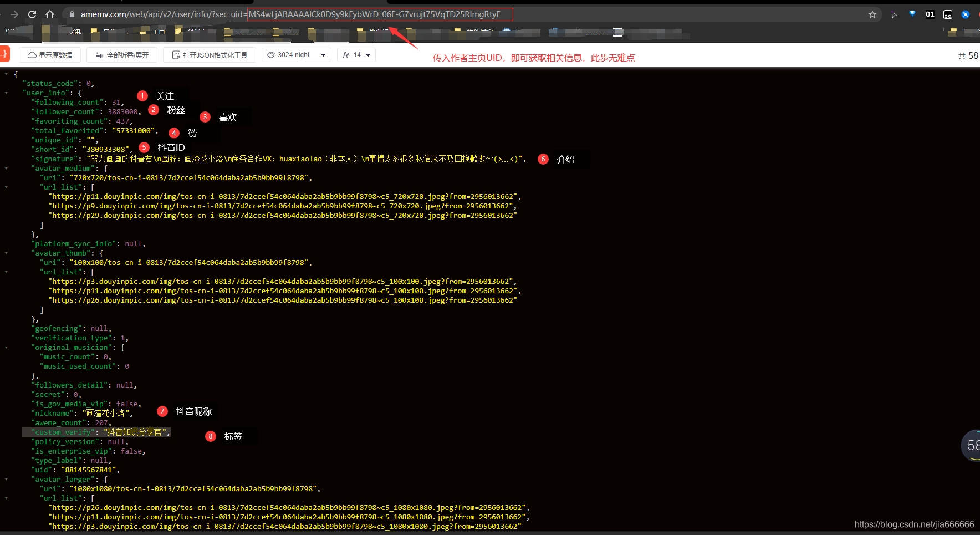
Task: Click highlighted custom_verify line
Action: 96,432
